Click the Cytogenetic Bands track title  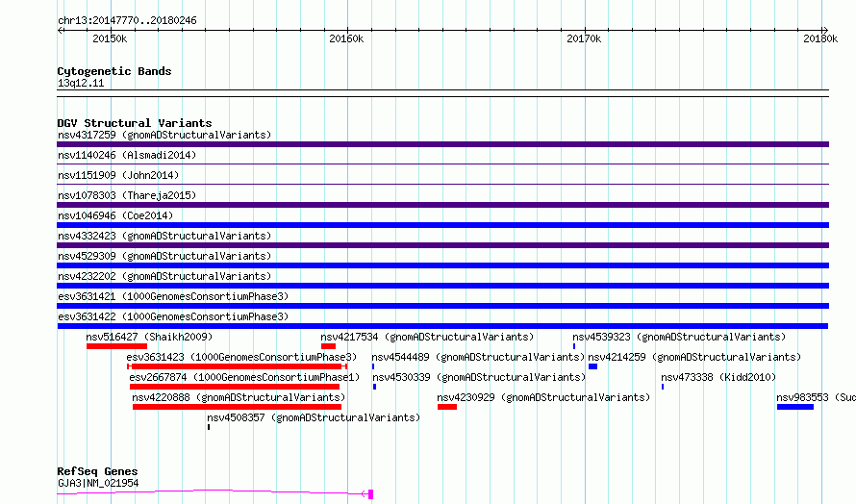(114, 71)
